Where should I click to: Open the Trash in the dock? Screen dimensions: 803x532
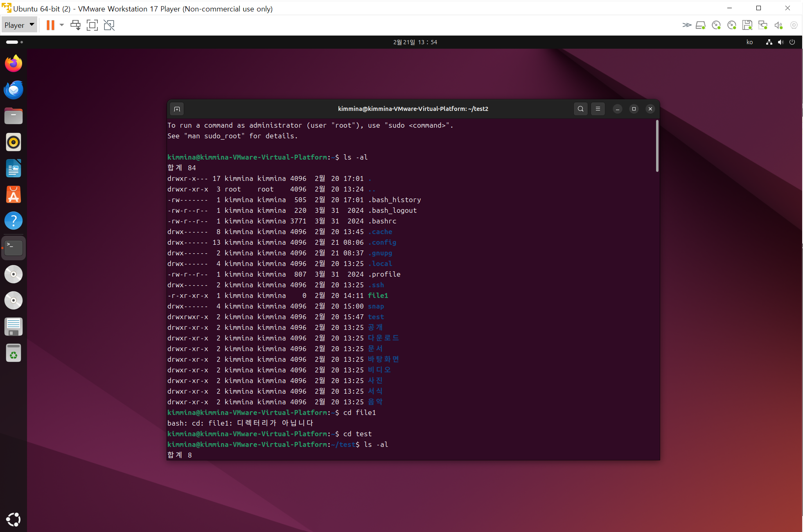tap(14, 353)
